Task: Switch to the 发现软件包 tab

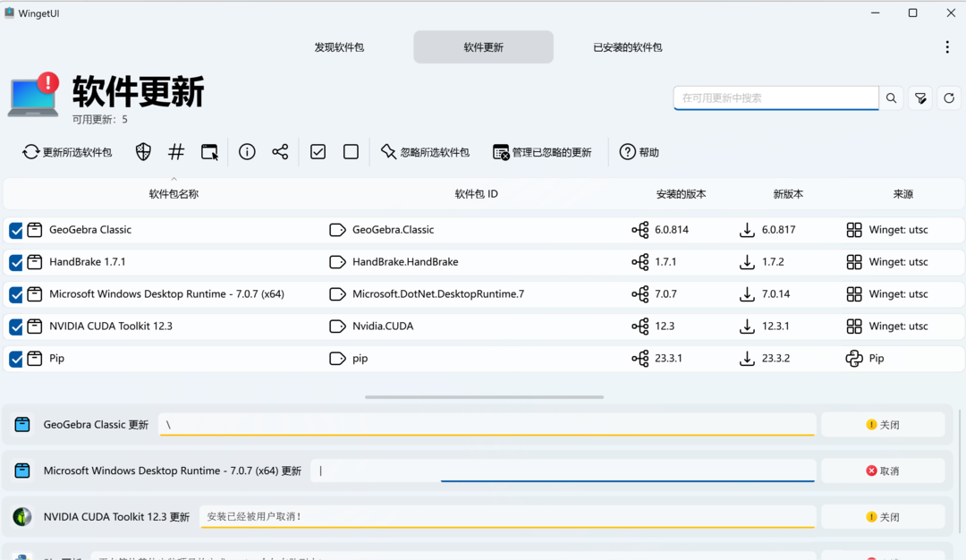Action: click(340, 47)
